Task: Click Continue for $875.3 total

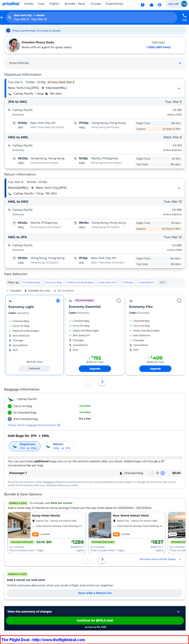Action: (95, 620)
